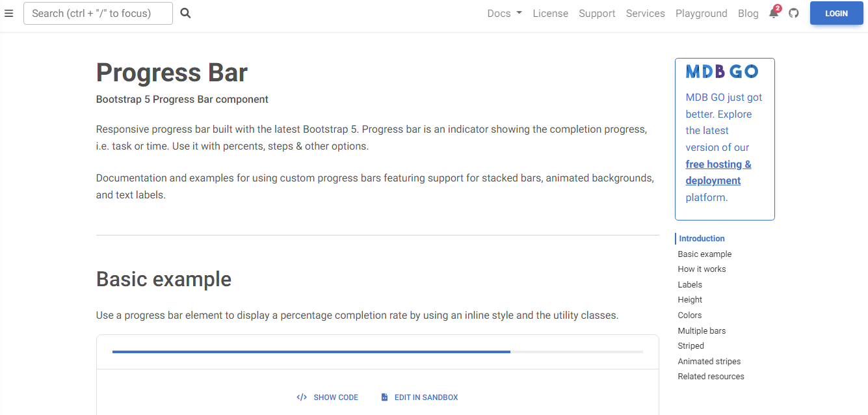
Task: Click the magnifying glass search icon
Action: [186, 13]
